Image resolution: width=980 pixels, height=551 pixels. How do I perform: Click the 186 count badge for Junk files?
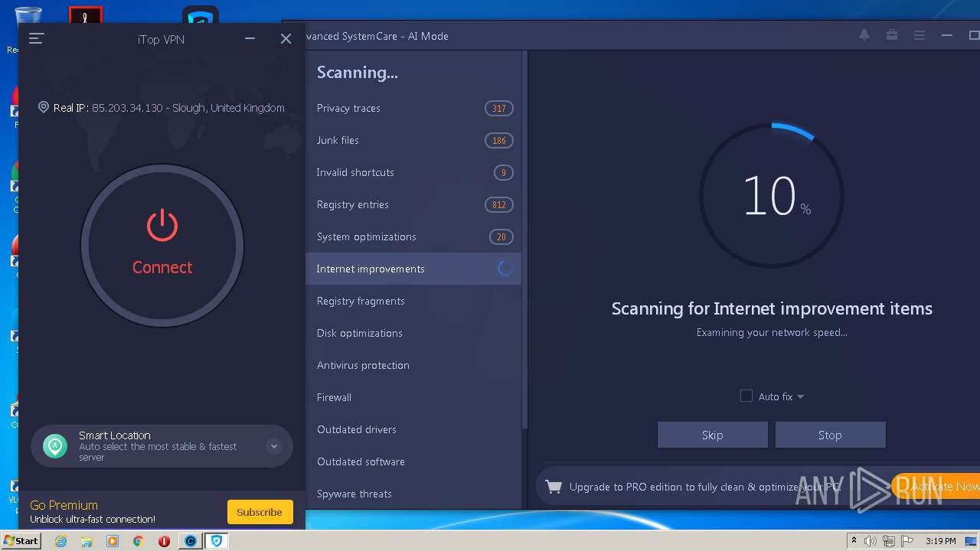499,140
